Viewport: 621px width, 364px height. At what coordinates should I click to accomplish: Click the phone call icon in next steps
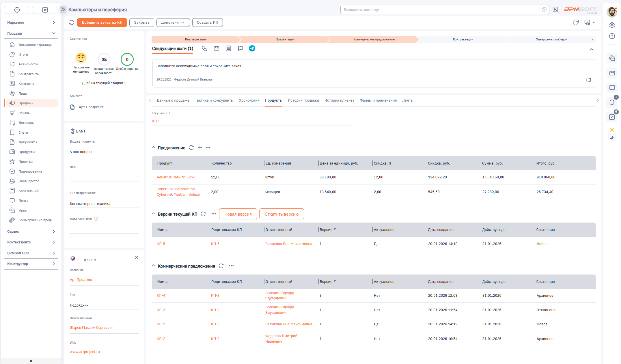(204, 48)
